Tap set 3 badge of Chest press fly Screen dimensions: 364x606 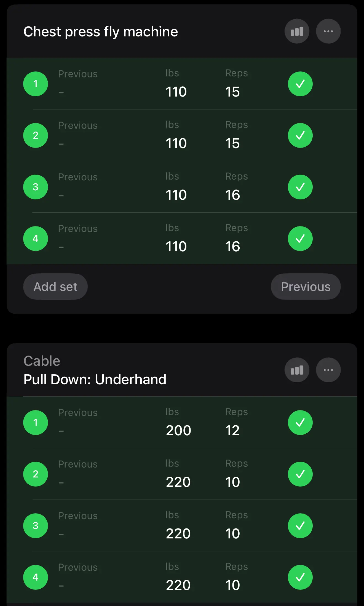pyautogui.click(x=36, y=187)
